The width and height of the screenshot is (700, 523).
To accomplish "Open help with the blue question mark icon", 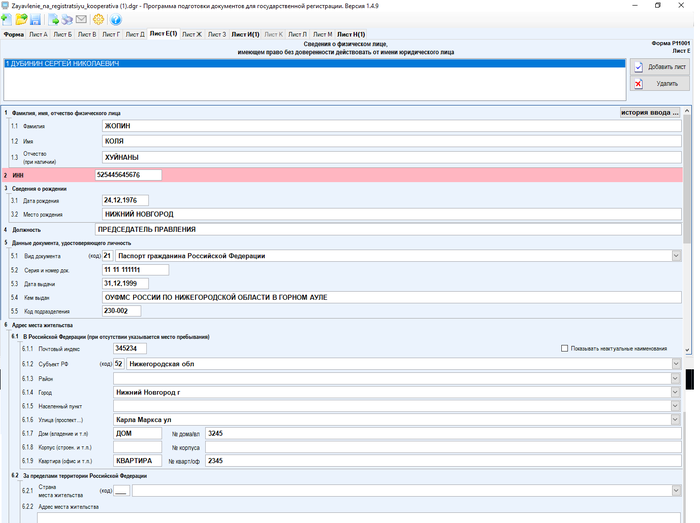I will (x=114, y=19).
